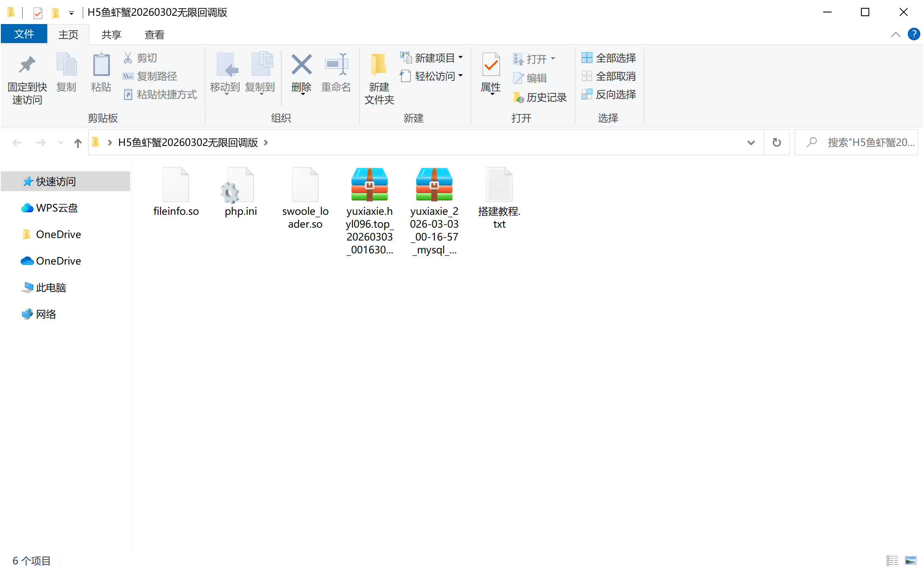Click the help question mark icon
The image size is (924, 571).
click(x=913, y=34)
